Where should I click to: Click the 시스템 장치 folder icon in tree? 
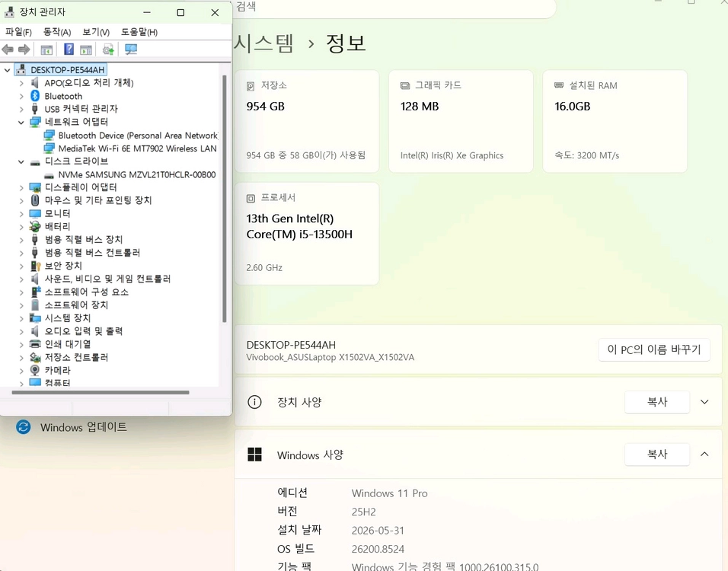click(x=35, y=318)
